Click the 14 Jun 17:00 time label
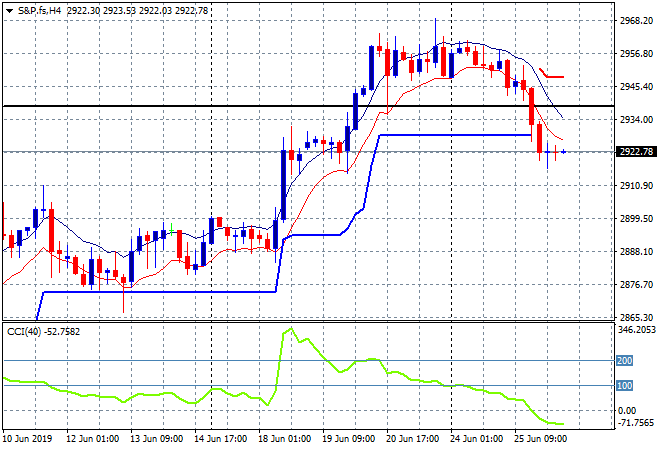This screenshot has width=660, height=450. tap(221, 439)
